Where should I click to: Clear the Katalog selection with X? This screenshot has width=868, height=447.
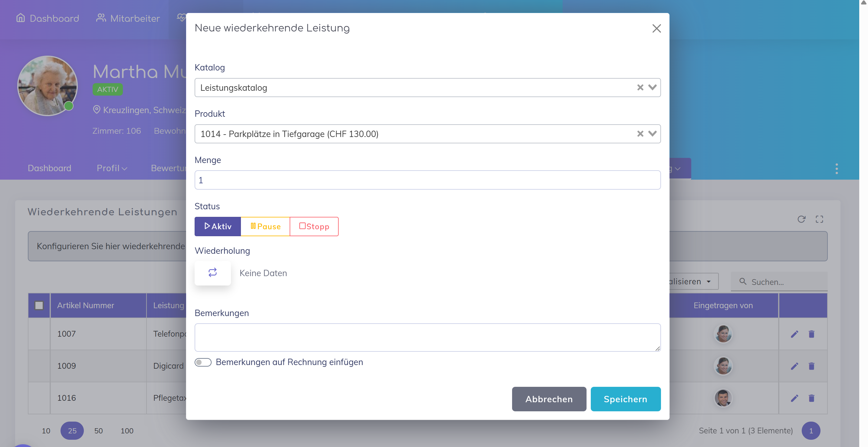click(640, 87)
